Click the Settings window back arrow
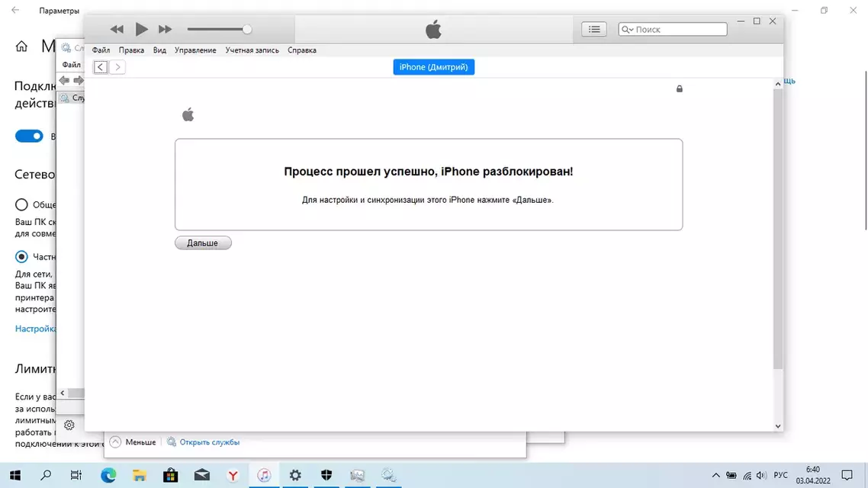868x488 pixels. pyautogui.click(x=15, y=11)
